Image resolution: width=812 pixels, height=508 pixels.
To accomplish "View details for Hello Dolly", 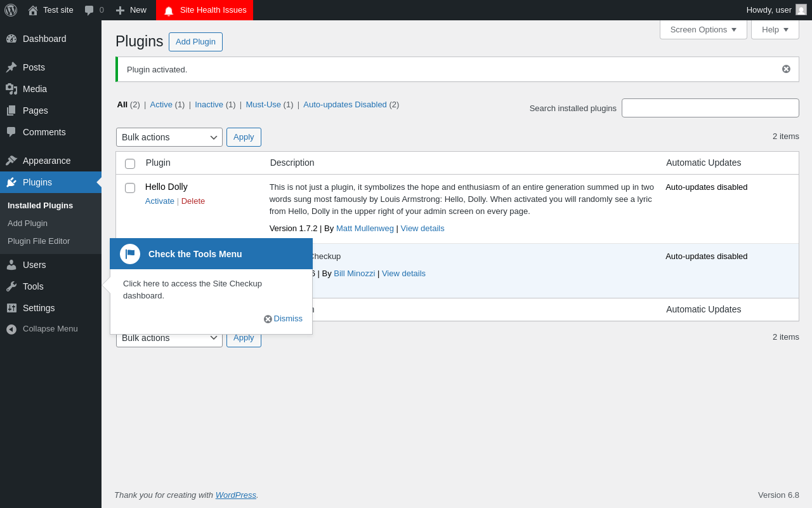I will click(422, 228).
